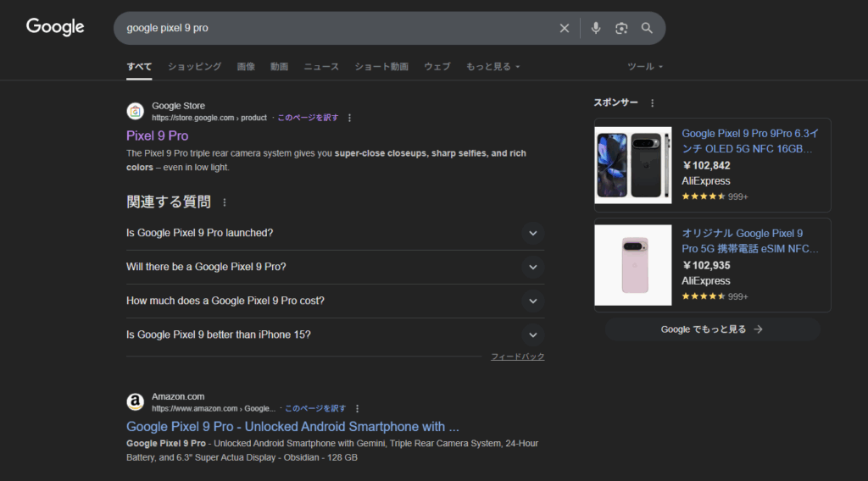Image resolution: width=868 pixels, height=481 pixels.
Task: Open options menu next to 関連する質問
Action: pyautogui.click(x=224, y=202)
